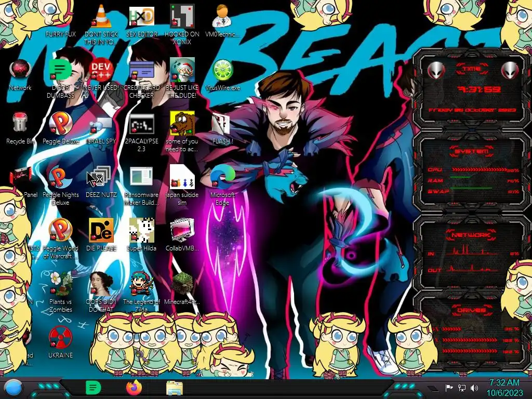Image resolution: width=532 pixels, height=399 pixels.
Task: Click the CPU usage bar
Action: [479, 170]
